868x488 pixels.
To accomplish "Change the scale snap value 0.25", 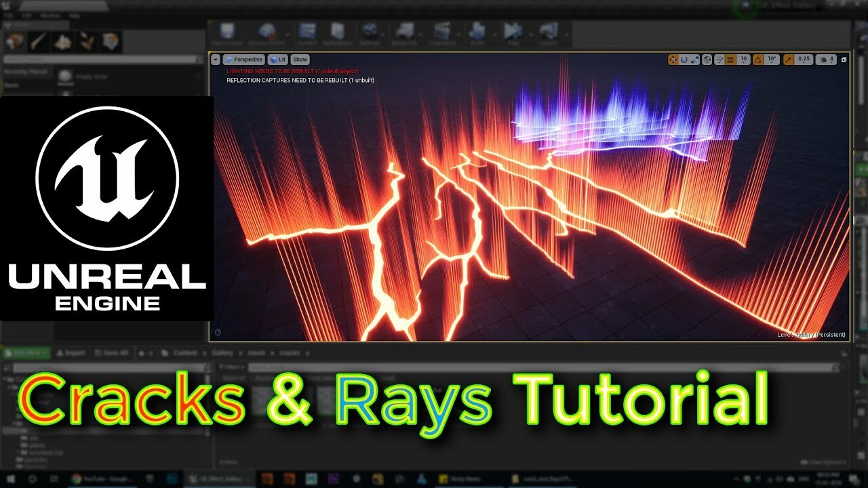I will (804, 60).
